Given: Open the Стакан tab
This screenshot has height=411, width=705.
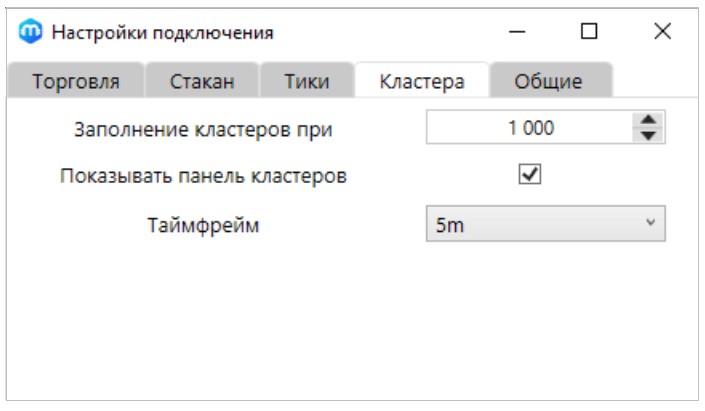Looking at the screenshot, I should [x=201, y=82].
